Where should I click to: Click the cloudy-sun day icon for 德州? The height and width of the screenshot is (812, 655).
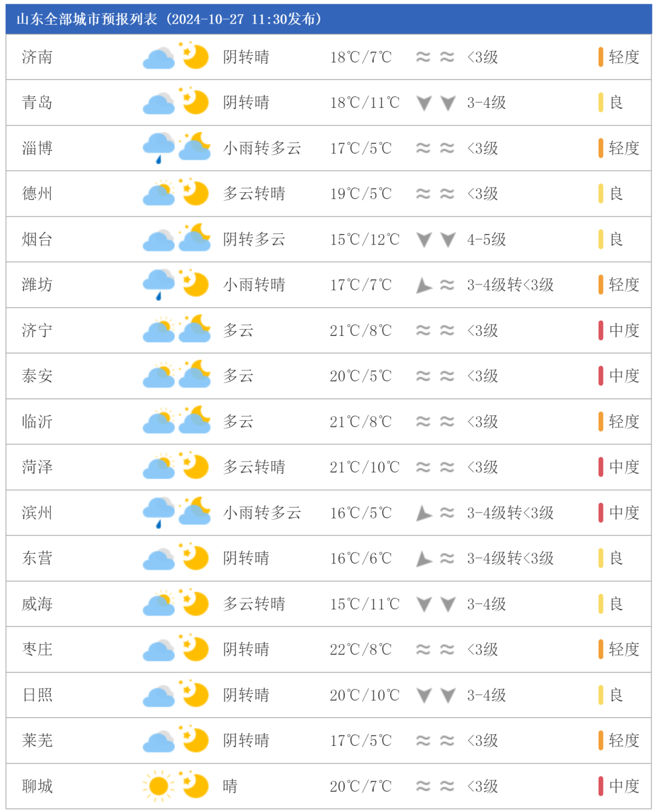tap(159, 193)
